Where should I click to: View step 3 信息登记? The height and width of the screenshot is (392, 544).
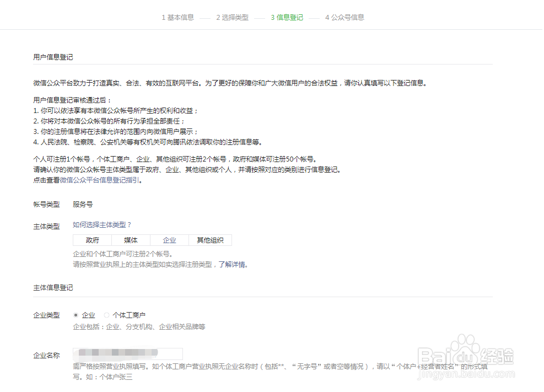[x=287, y=17]
